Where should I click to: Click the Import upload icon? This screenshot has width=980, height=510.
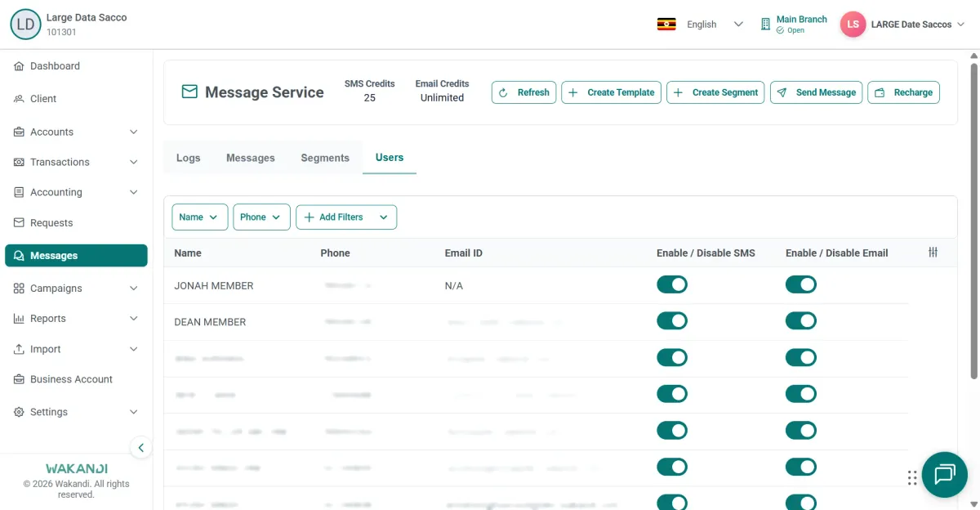pos(19,349)
